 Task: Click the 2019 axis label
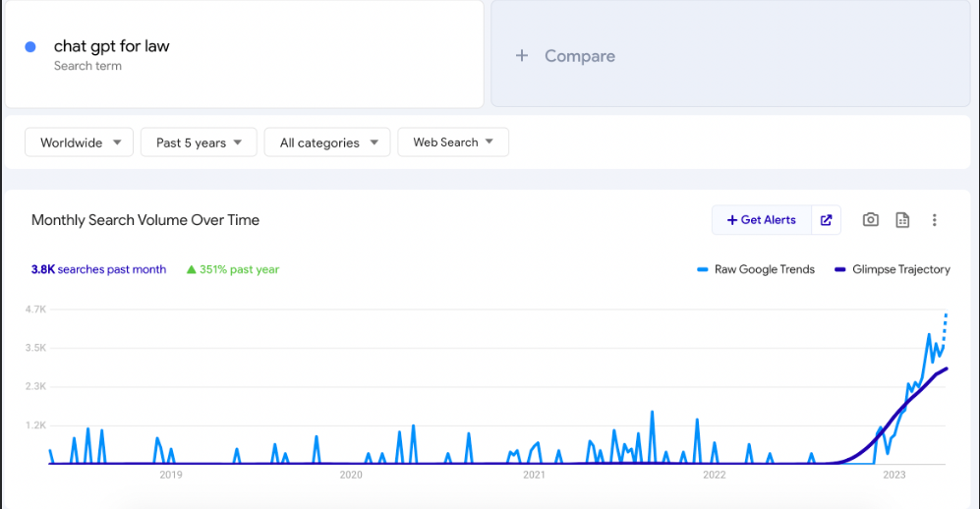[171, 475]
